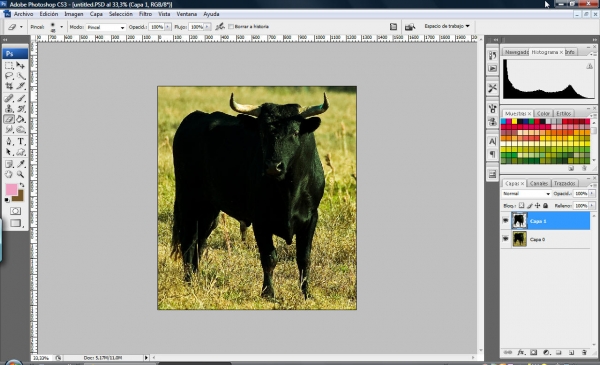The width and height of the screenshot is (600, 365).
Task: Hide the Capa 0 layer
Action: pos(505,239)
